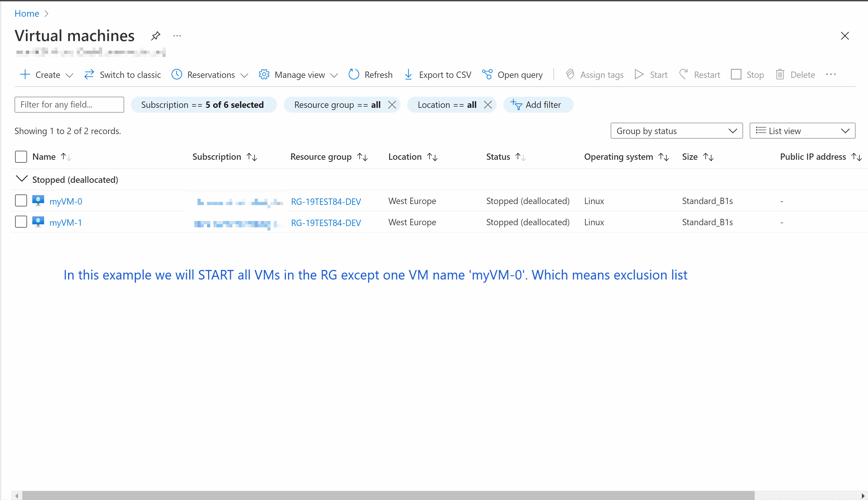The width and height of the screenshot is (868, 500).
Task: Export the VM list to CSV
Action: (437, 74)
